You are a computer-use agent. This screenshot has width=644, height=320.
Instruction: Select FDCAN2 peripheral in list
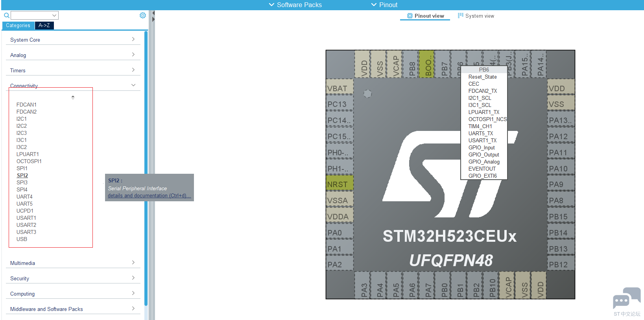point(26,112)
